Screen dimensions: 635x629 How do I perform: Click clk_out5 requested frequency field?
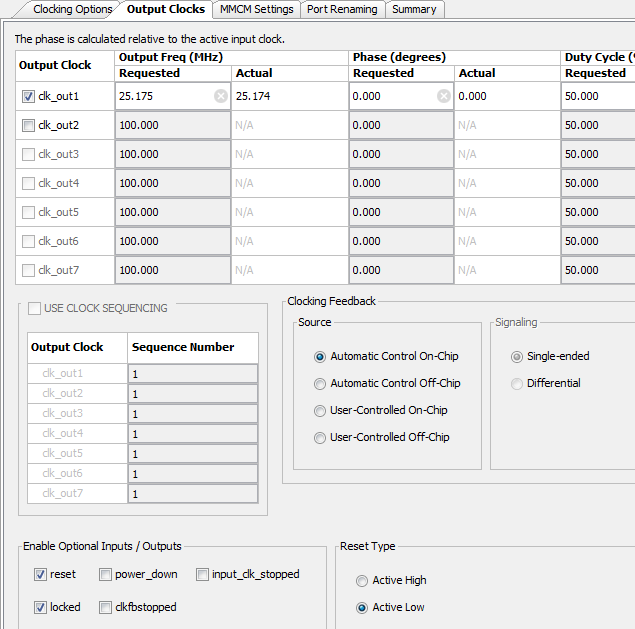pos(173,212)
